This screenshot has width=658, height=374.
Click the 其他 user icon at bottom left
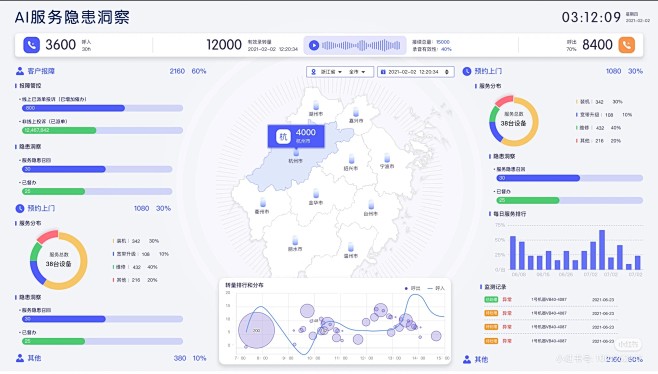(20, 358)
